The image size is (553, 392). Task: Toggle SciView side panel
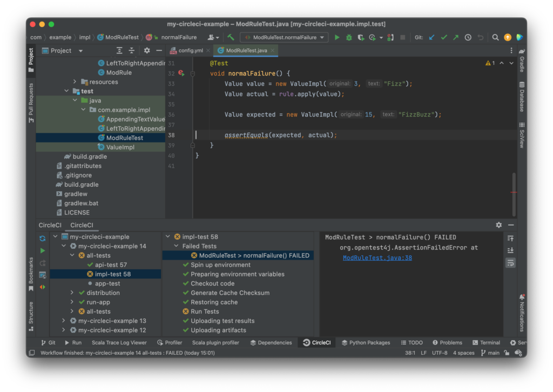tap(522, 135)
